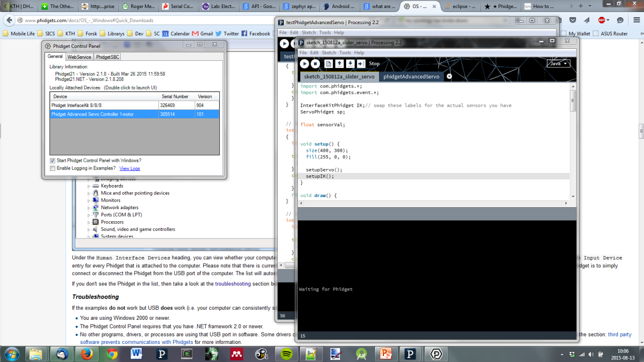Open File menu in testPhidgetAdvancedServo window

pos(283,33)
